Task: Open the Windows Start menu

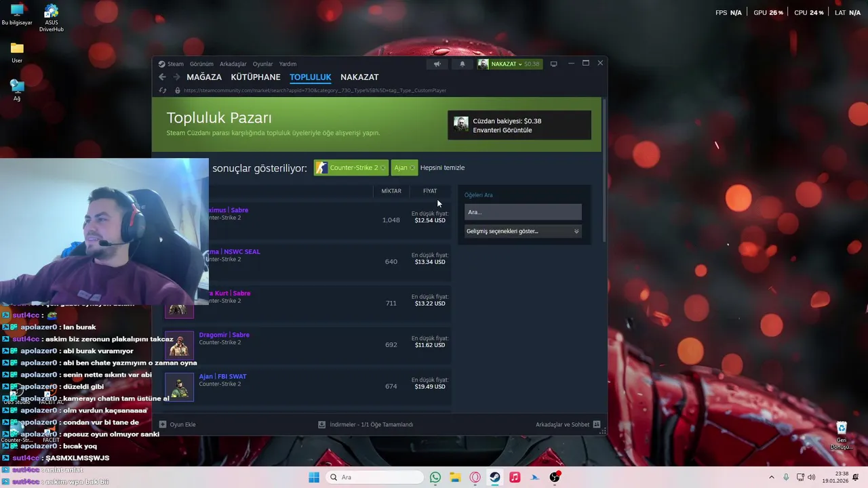Action: click(313, 477)
